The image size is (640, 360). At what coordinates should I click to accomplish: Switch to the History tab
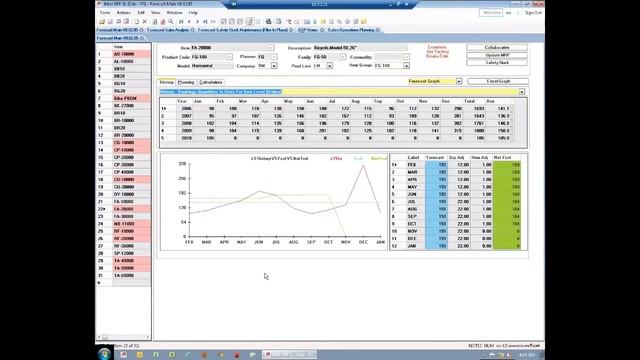pyautogui.click(x=167, y=82)
